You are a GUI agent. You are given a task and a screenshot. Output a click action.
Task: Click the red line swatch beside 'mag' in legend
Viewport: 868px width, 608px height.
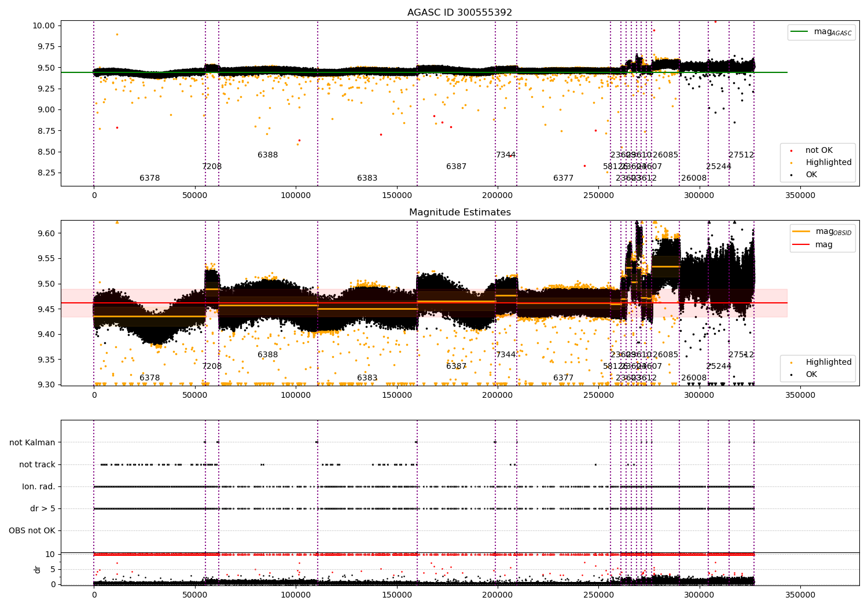(x=801, y=245)
